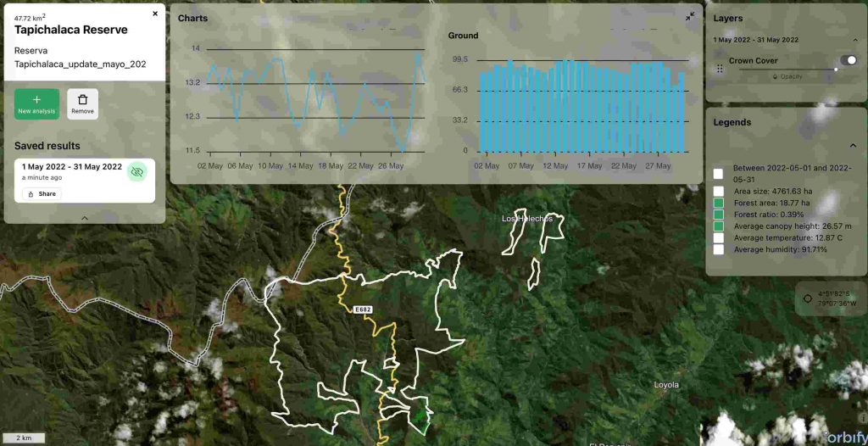The image size is (868, 446).
Task: Click the Los Helechos map label
Action: click(x=527, y=219)
